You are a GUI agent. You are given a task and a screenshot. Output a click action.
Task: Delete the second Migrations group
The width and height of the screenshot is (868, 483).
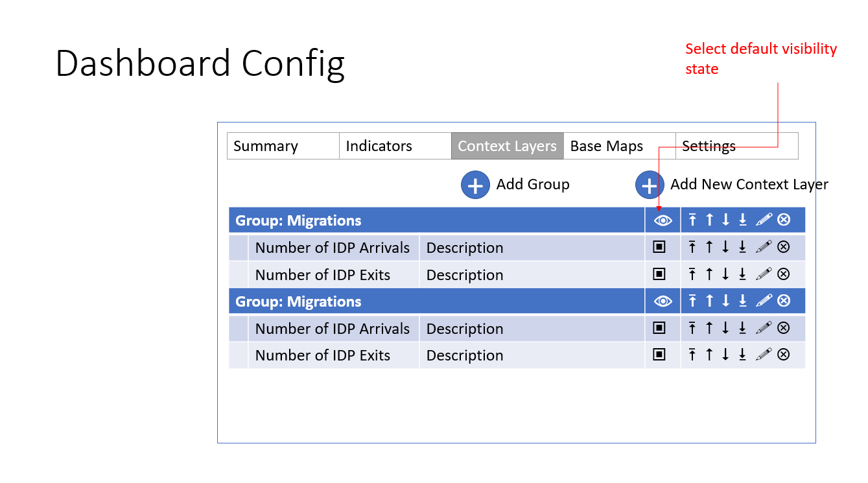click(784, 301)
